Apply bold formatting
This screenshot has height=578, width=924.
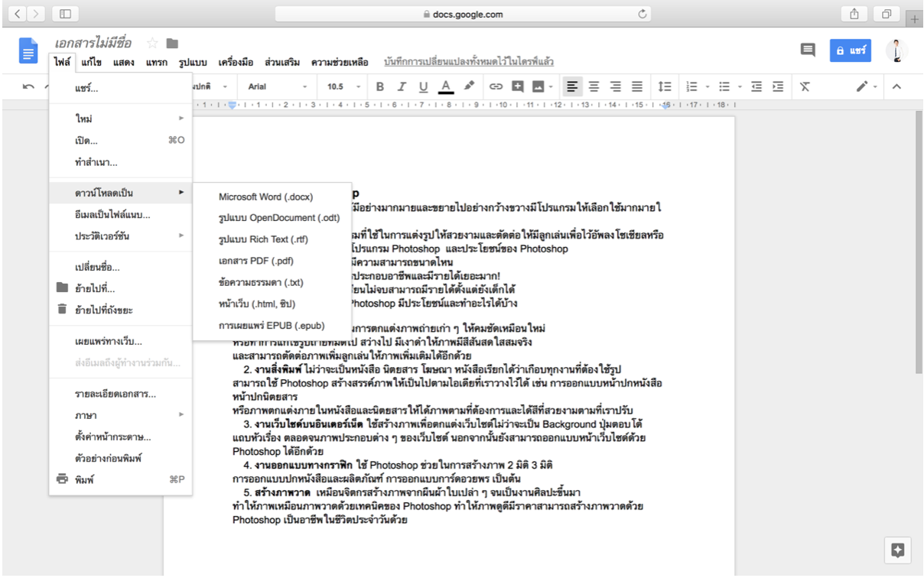(380, 87)
